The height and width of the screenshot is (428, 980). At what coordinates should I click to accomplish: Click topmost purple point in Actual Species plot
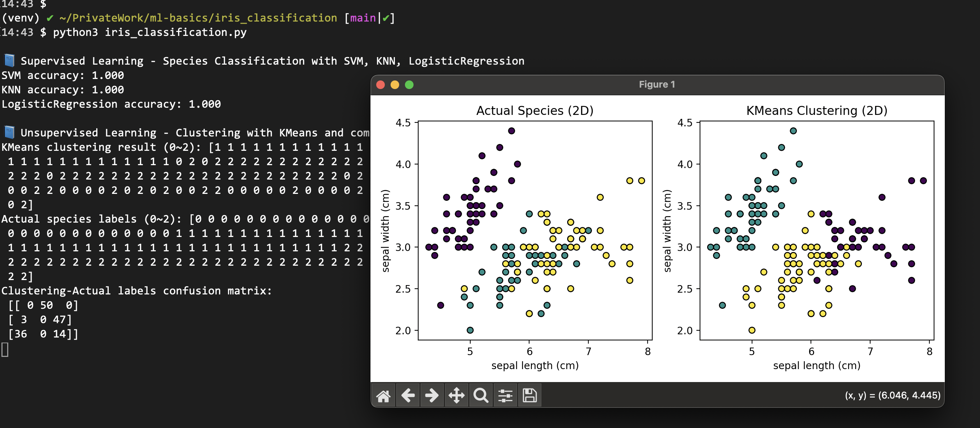(511, 131)
